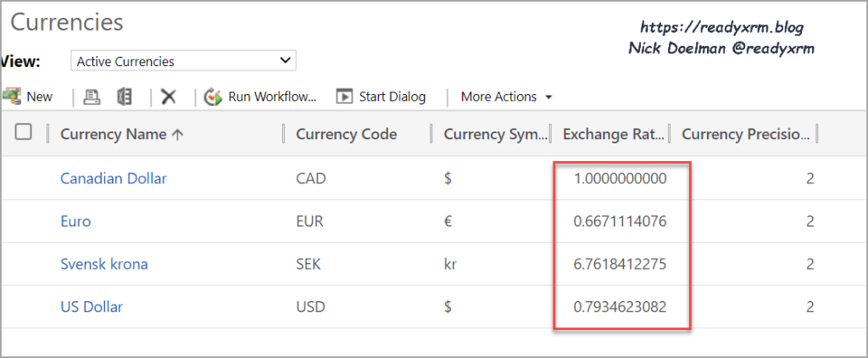Click the Export to Excel icon

click(x=125, y=97)
